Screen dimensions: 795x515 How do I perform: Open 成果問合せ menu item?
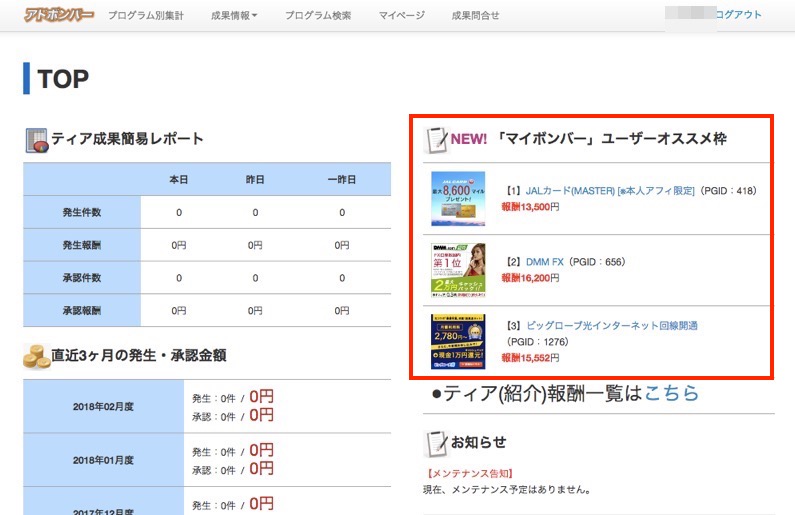(476, 16)
